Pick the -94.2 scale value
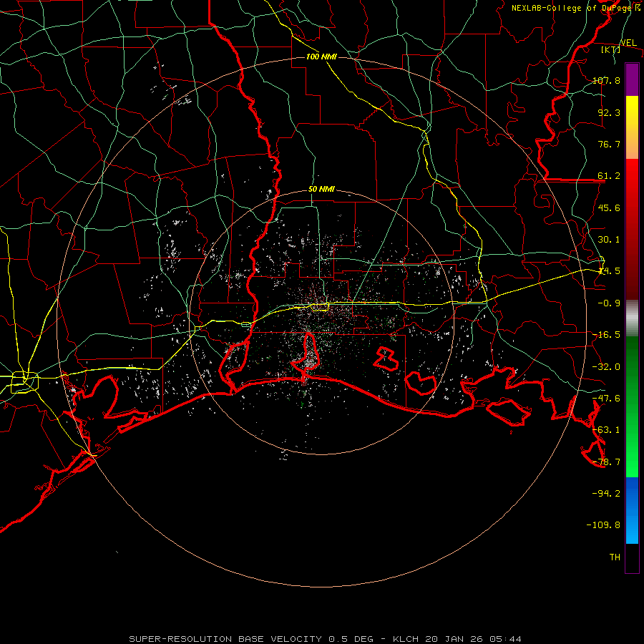This screenshot has width=644, height=644. (x=607, y=493)
